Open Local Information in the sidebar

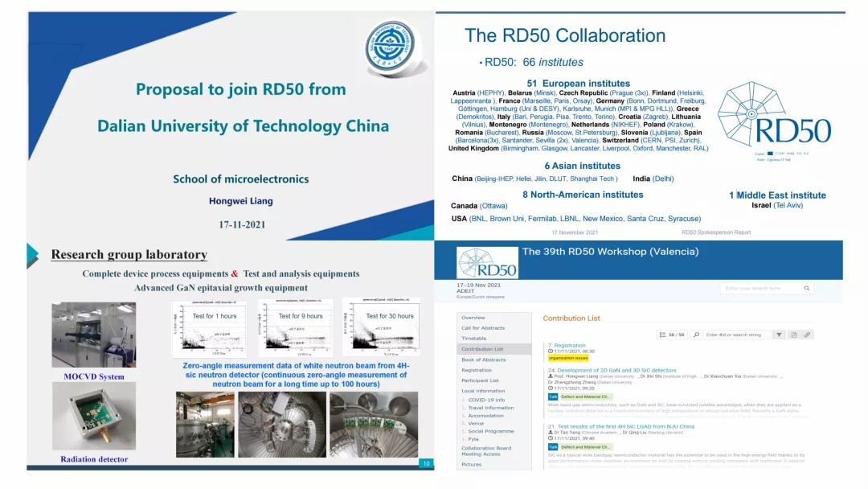tap(483, 390)
